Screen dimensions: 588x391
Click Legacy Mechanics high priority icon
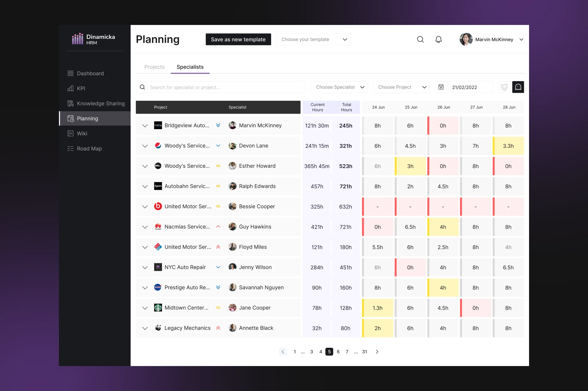(x=218, y=328)
